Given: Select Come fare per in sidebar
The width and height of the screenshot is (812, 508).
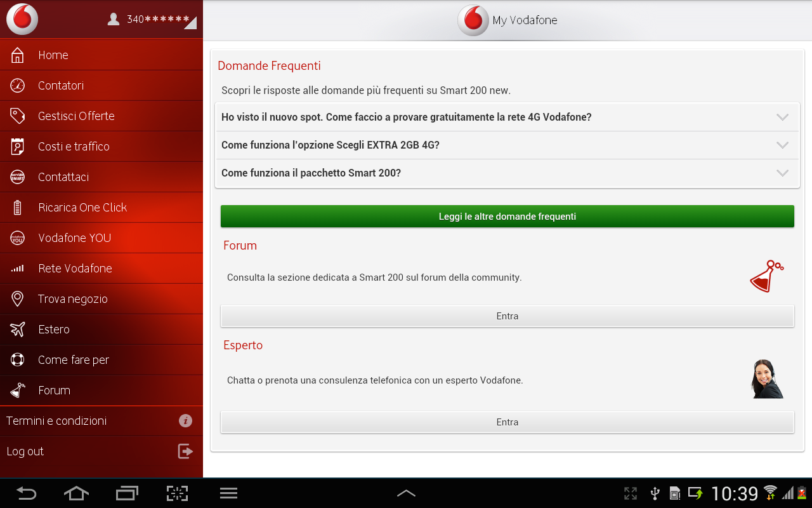Looking at the screenshot, I should click(101, 360).
